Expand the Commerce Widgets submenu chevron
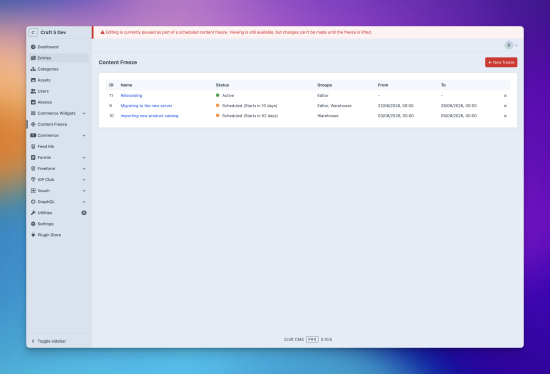 [84, 113]
